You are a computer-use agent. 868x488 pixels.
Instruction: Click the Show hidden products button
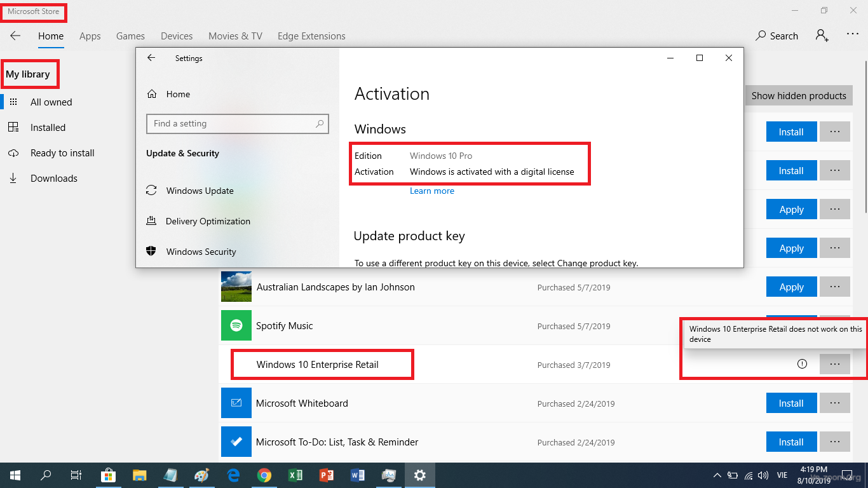(798, 96)
